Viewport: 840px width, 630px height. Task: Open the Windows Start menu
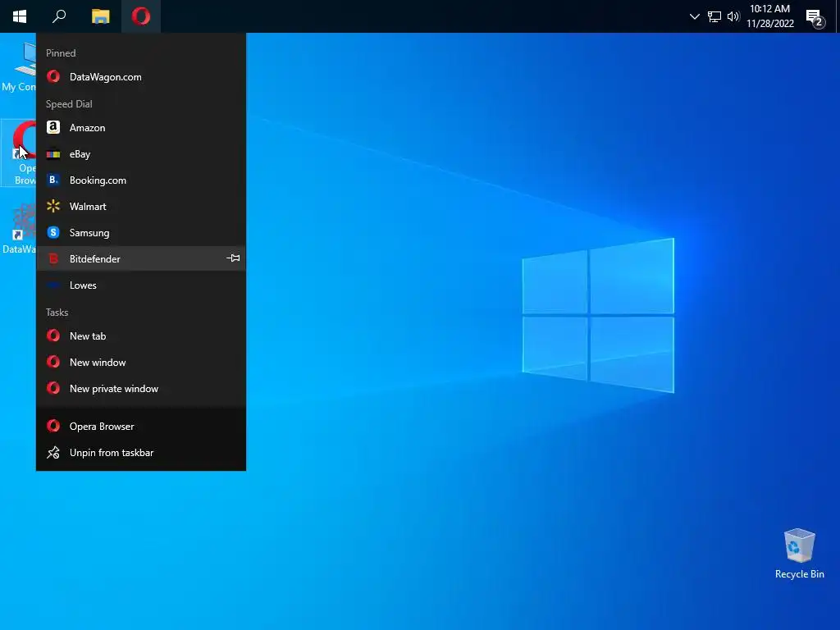coord(20,16)
